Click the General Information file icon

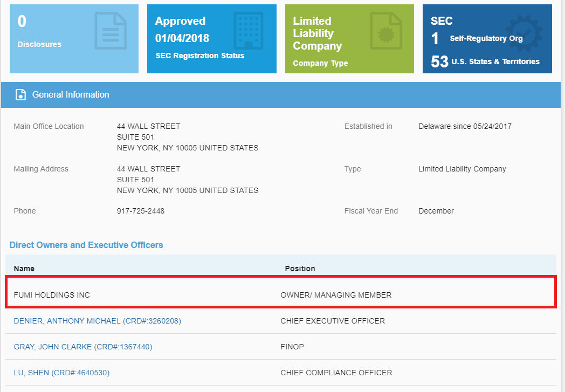[20, 95]
